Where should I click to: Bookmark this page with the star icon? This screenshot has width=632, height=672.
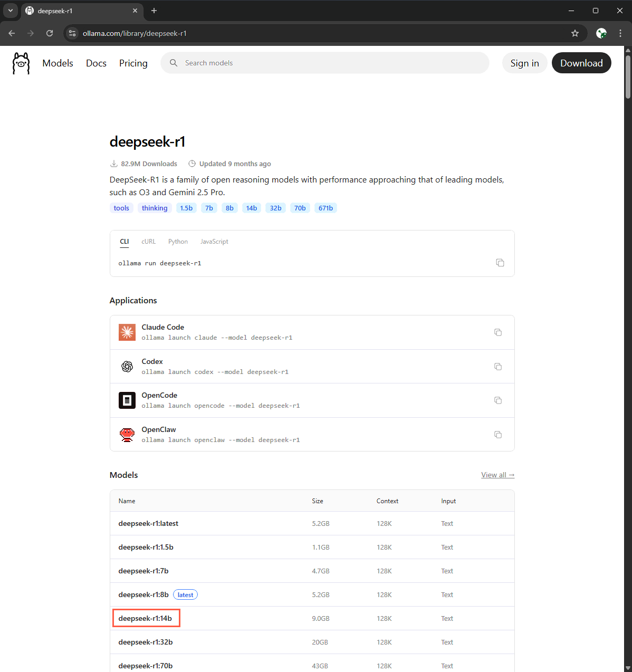tap(575, 33)
